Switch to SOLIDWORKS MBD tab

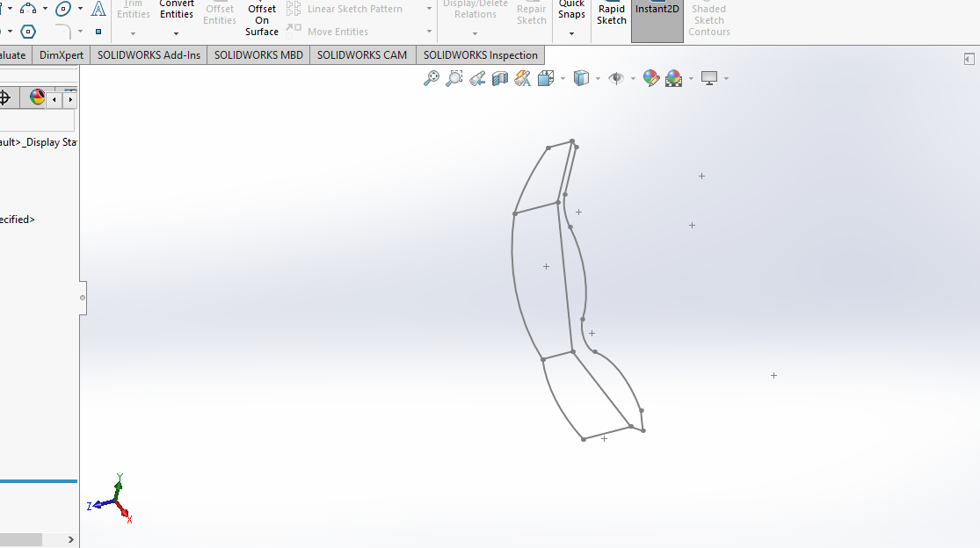(258, 55)
